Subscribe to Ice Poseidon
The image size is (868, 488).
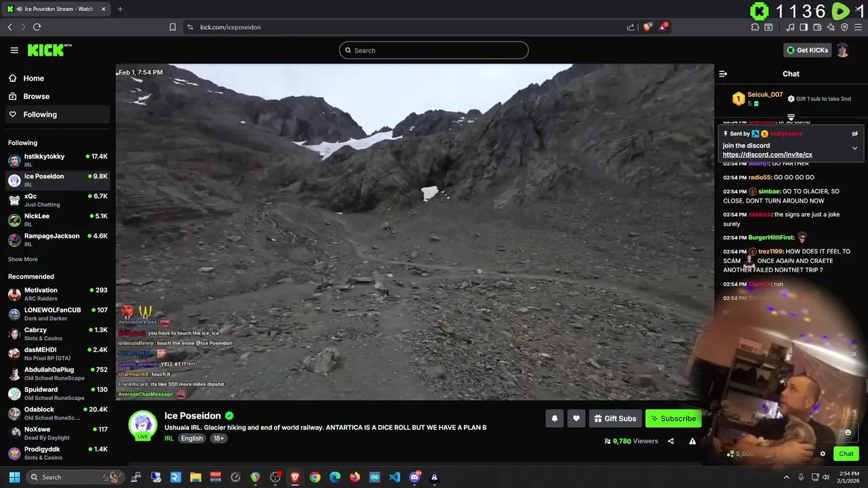673,419
